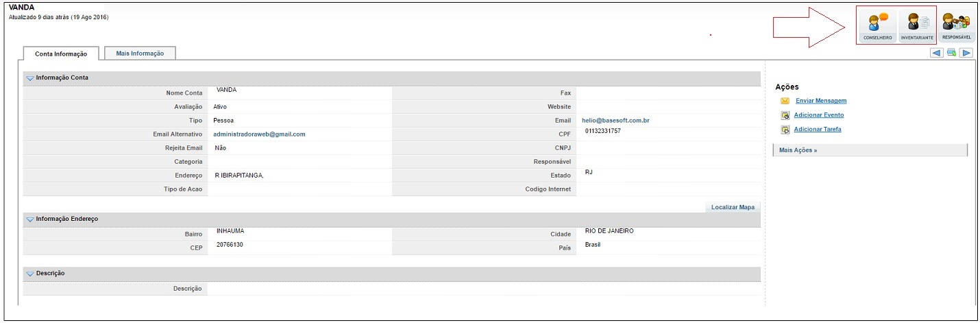The width and height of the screenshot is (980, 323).
Task: Collapse the Informação Conta section
Action: (30, 78)
